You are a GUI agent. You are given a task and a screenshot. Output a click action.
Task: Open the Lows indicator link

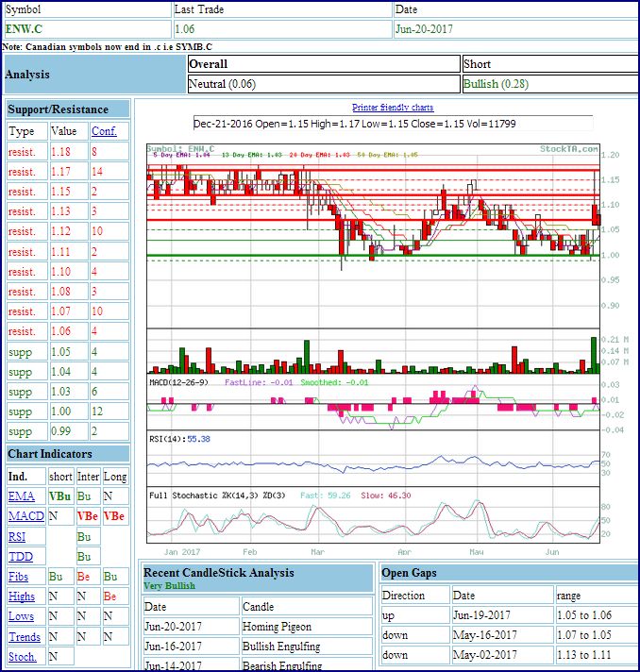tap(21, 616)
